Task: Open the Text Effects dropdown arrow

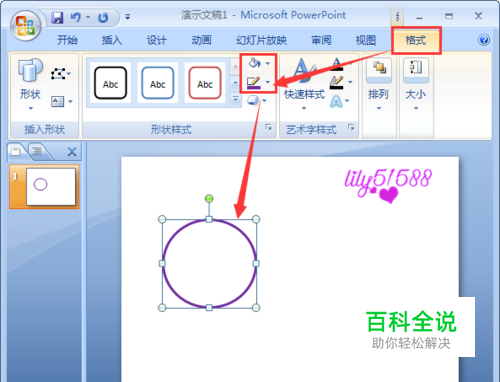Action: click(347, 100)
